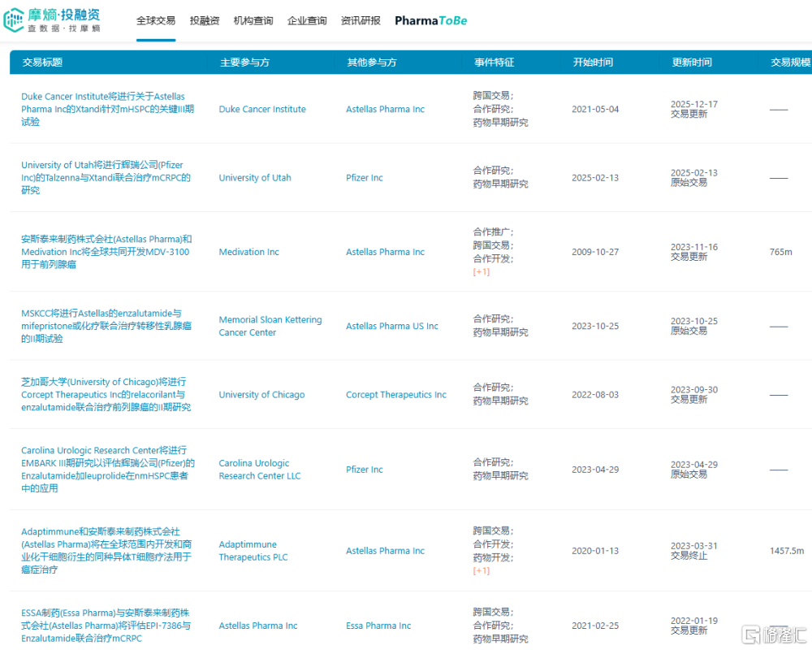
Task: Click the Medivation Inc participant link
Action: click(248, 252)
